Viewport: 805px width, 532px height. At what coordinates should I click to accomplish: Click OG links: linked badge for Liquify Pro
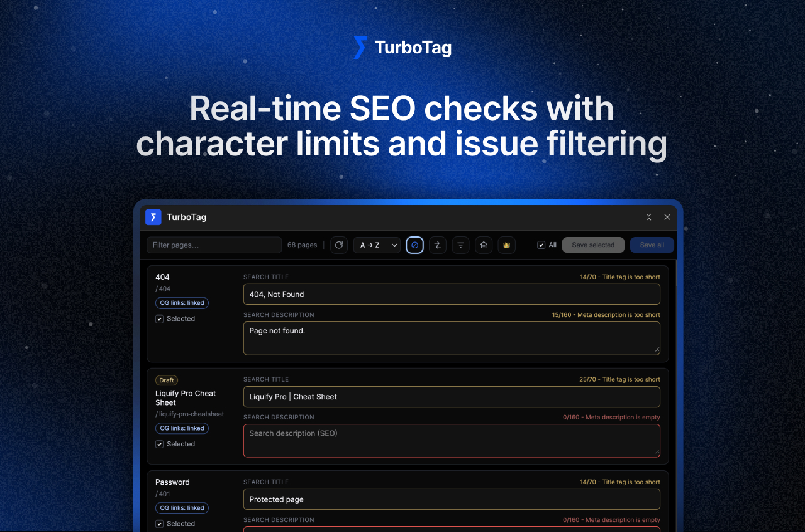tap(182, 428)
